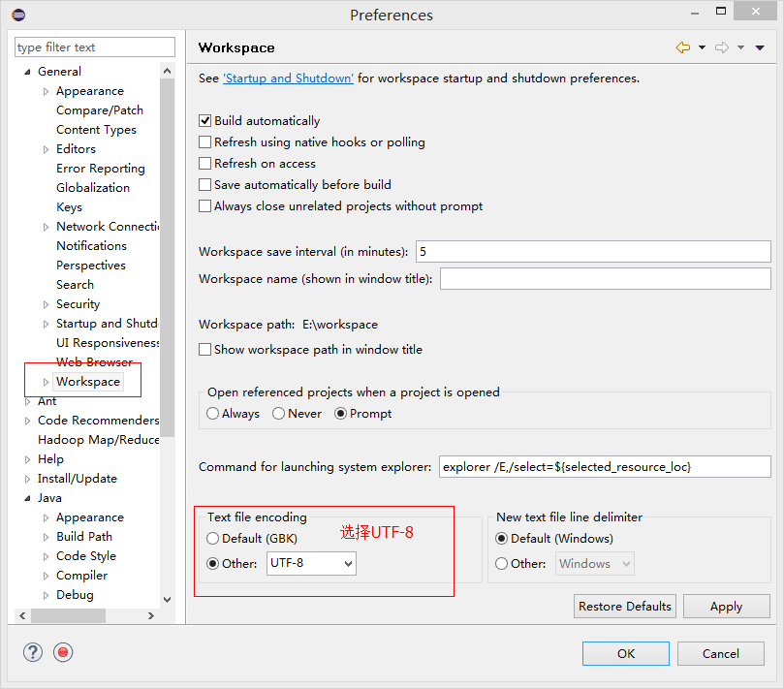Viewport: 784px width, 689px height.
Task: Click the tree horizontal scroll right arrow
Action: tap(150, 615)
